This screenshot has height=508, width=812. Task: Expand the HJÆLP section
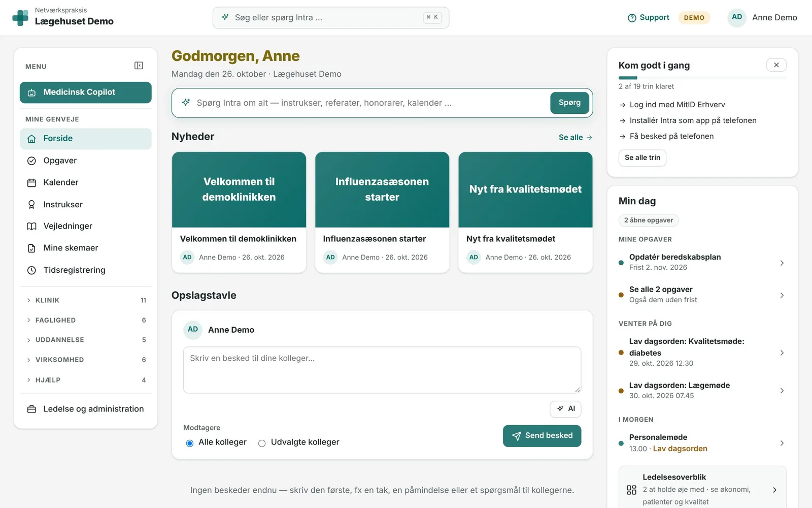tap(86, 380)
